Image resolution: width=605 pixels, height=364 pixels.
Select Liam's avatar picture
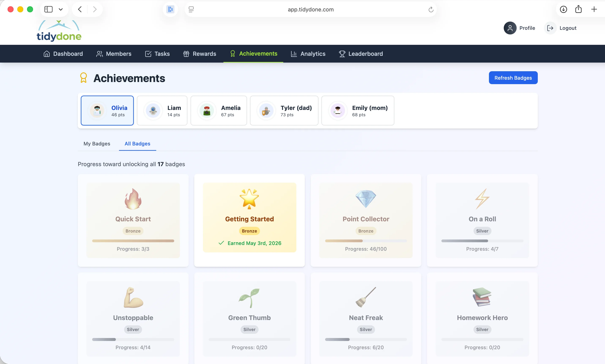tap(153, 111)
